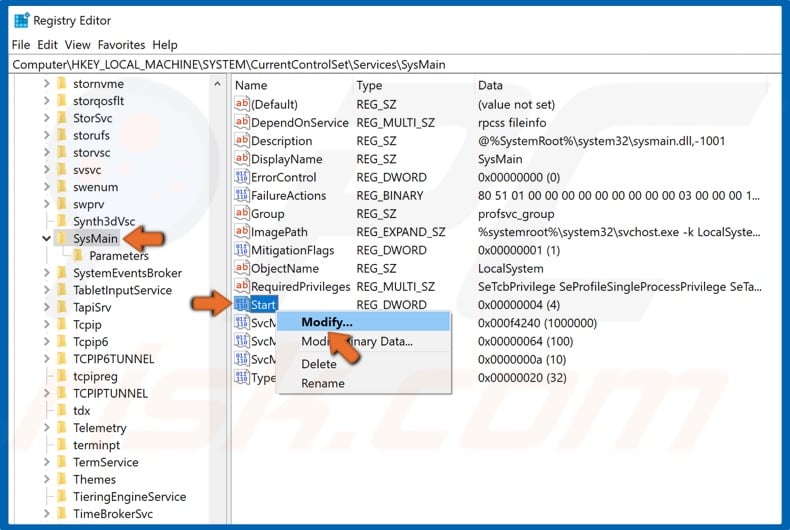Click the Start DWORD value icon
Image resolution: width=790 pixels, height=530 pixels.
(242, 304)
